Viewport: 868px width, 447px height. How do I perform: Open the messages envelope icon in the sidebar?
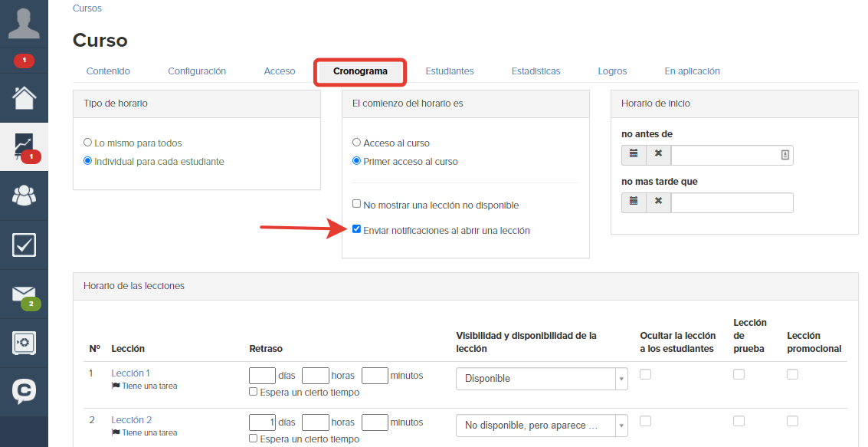pyautogui.click(x=24, y=294)
